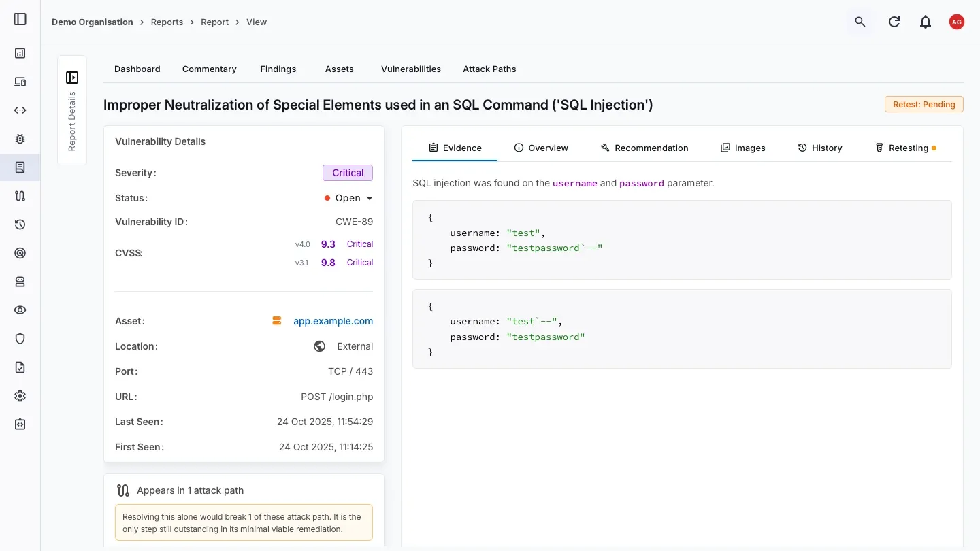The width and height of the screenshot is (980, 551).
Task: Click the Vulnerability Details heading
Action: point(160,141)
